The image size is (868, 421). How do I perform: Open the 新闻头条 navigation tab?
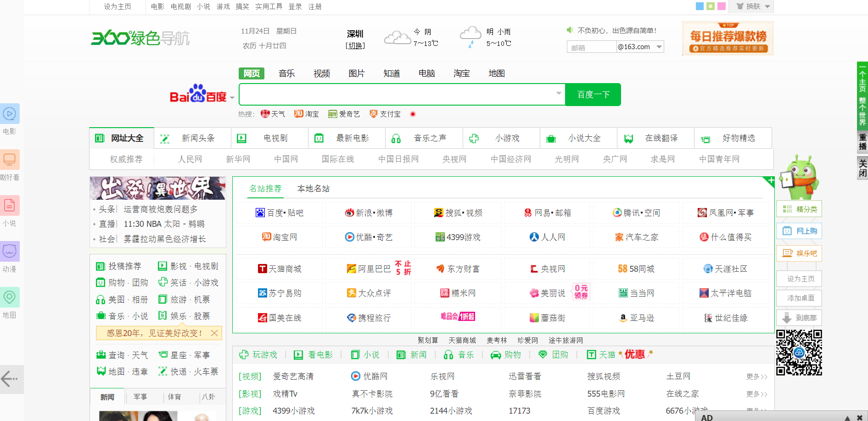[x=192, y=138]
